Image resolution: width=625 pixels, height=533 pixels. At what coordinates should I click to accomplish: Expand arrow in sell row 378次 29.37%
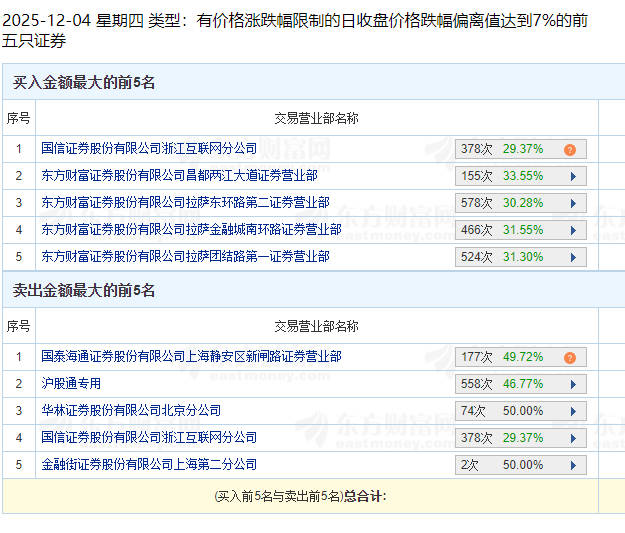pos(573,439)
